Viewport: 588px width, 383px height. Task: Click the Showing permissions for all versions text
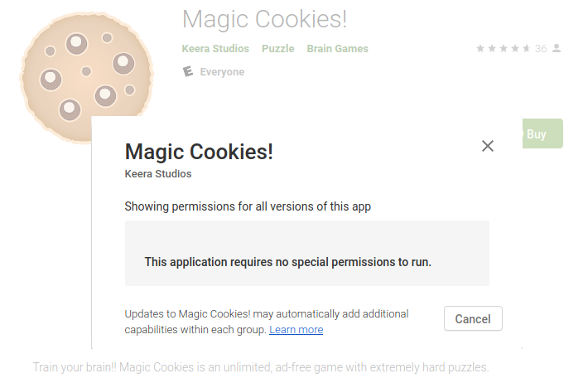click(x=248, y=206)
